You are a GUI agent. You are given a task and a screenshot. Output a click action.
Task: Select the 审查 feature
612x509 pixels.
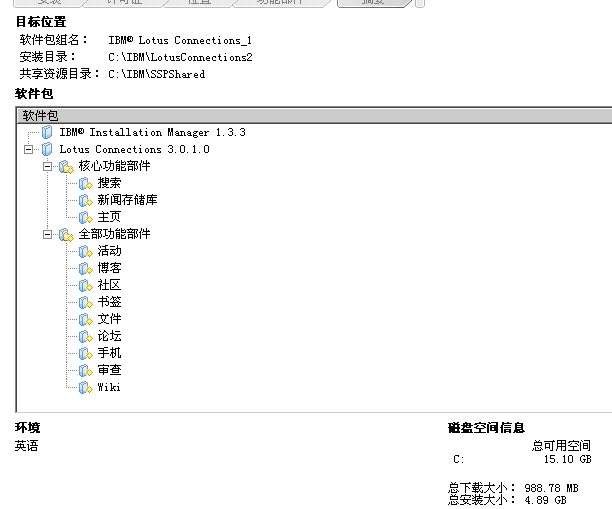coord(109,370)
